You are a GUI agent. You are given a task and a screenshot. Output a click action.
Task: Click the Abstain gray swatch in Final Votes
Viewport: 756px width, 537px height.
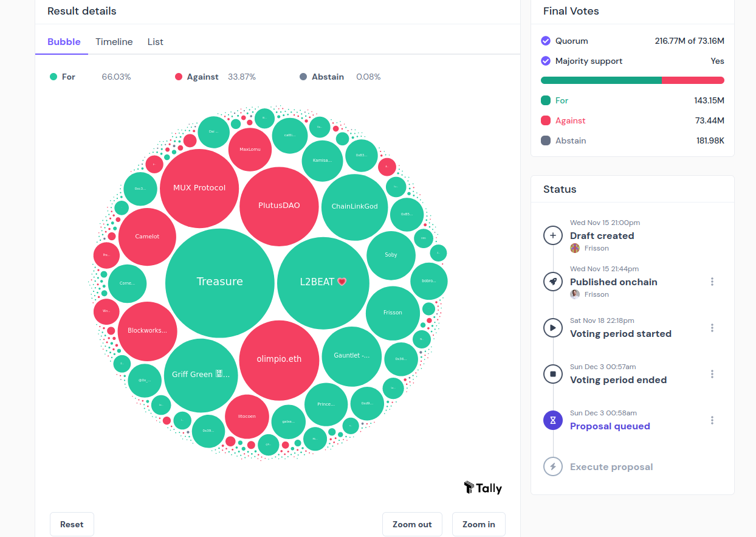pos(546,140)
